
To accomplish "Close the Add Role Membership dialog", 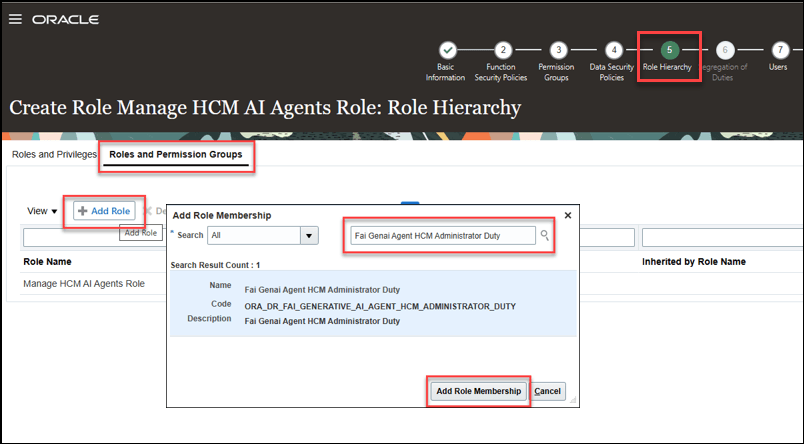I will point(568,215).
